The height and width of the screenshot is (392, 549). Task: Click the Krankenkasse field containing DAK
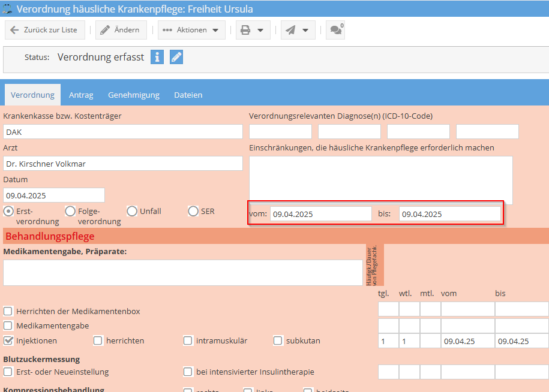tap(122, 132)
